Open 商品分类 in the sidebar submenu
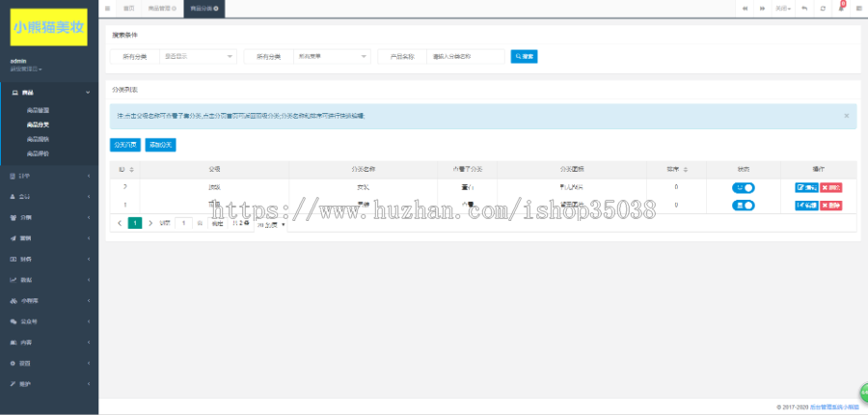 pyautogui.click(x=39, y=125)
